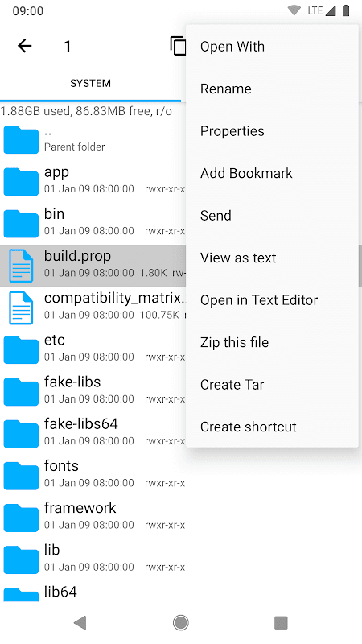Click the etc folder name

[55, 340]
